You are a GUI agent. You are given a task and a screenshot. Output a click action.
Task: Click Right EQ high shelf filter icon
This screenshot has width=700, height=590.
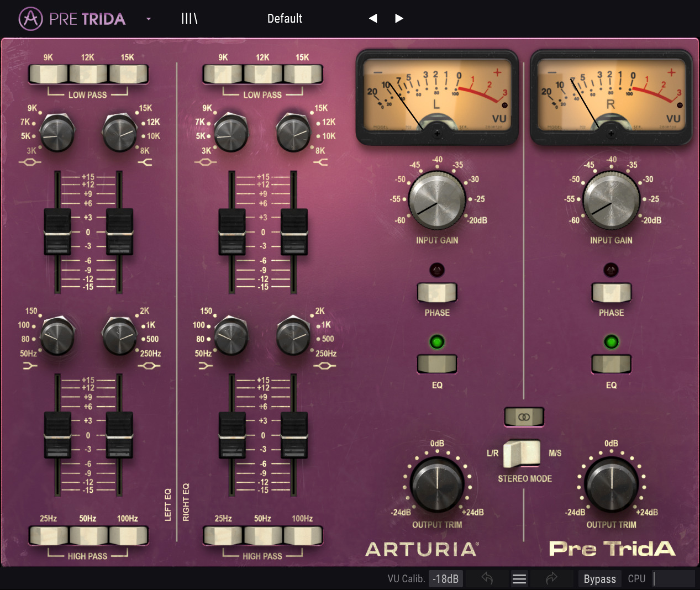[320, 162]
